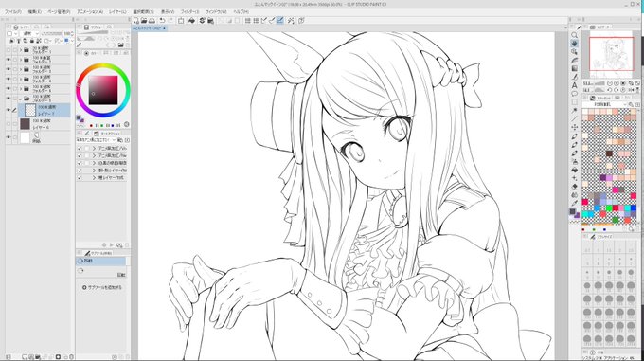Image resolution: width=644 pixels, height=361 pixels.
Task: Click the New document icon in the command bar
Action: coord(136,20)
